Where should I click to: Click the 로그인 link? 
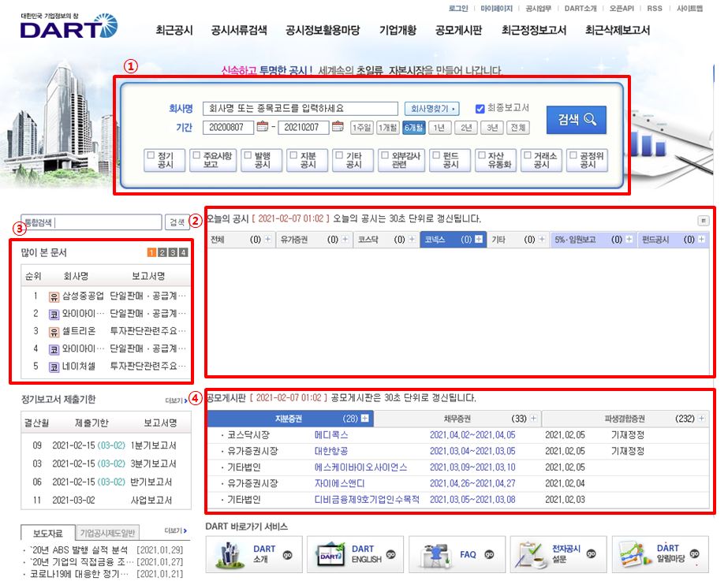pyautogui.click(x=460, y=8)
